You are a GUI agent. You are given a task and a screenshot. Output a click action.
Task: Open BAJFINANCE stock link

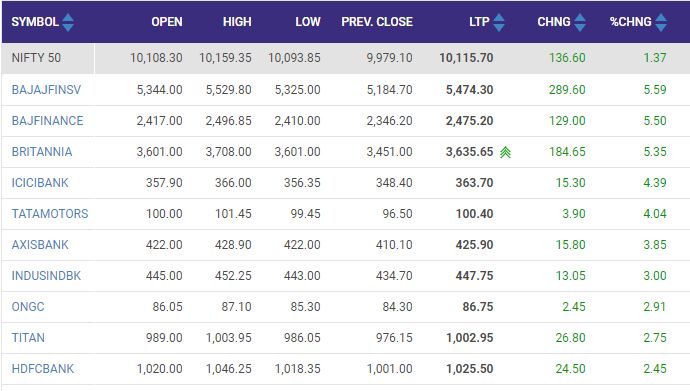[x=48, y=121]
